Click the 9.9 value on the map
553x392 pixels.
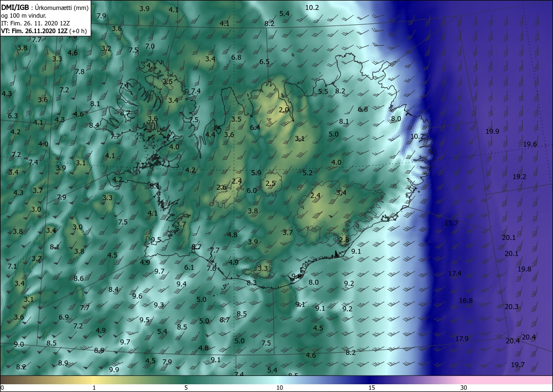click(114, 370)
